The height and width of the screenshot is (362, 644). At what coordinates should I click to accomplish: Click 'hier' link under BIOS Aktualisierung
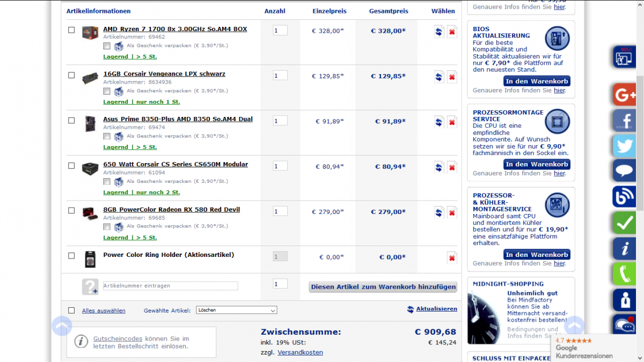(560, 91)
